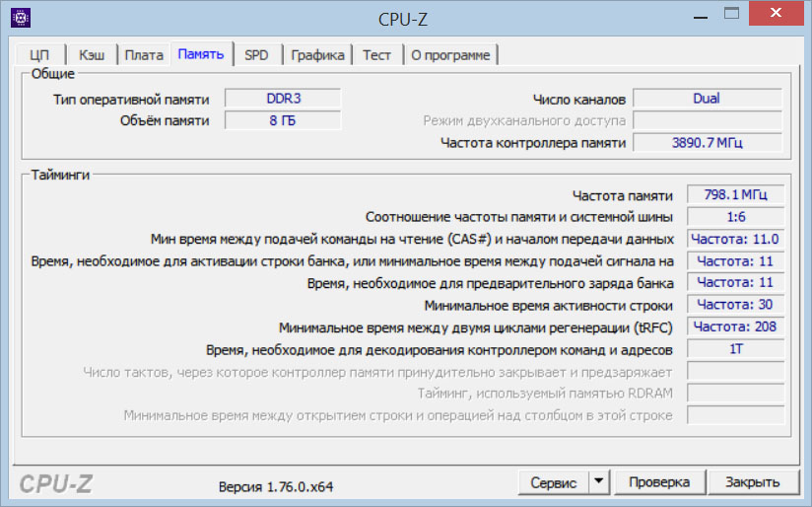Click the CPU-Z app icon in title bar

coord(21,18)
